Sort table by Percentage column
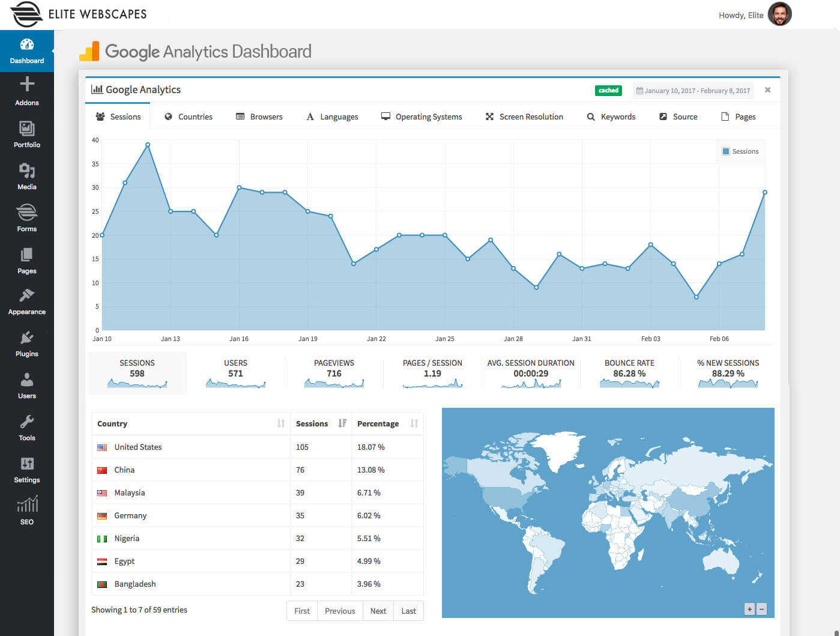Screen dimensions: 840x636 [387, 423]
